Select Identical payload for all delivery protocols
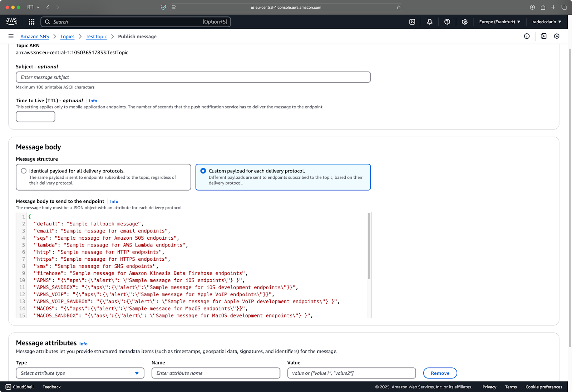572x392 pixels. (103, 177)
